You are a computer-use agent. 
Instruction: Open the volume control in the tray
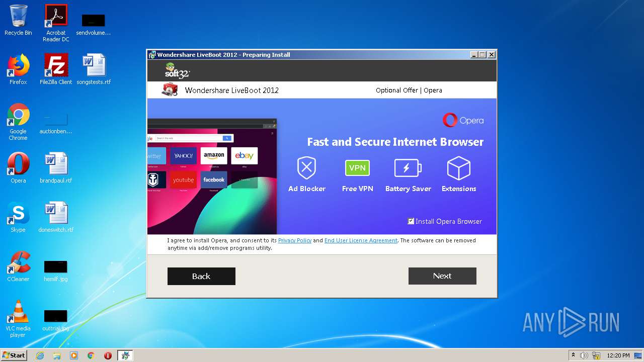tap(584, 355)
